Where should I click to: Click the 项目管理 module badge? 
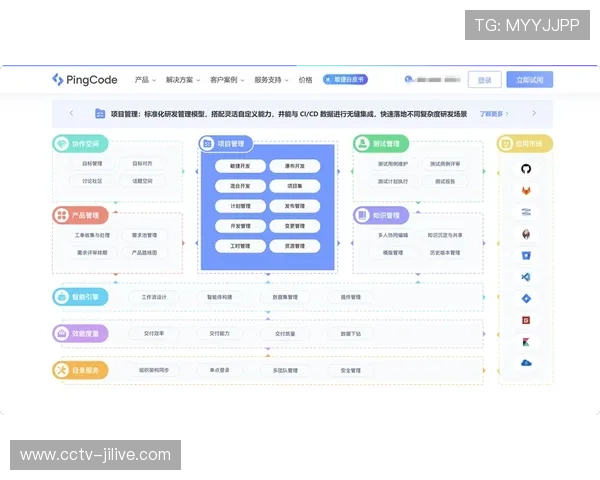(x=226, y=144)
